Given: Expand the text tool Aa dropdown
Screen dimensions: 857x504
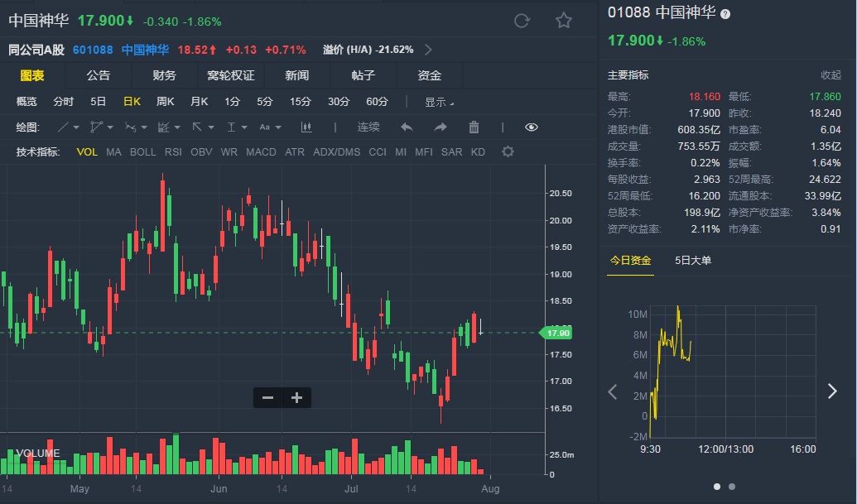Looking at the screenshot, I should click(x=270, y=127).
